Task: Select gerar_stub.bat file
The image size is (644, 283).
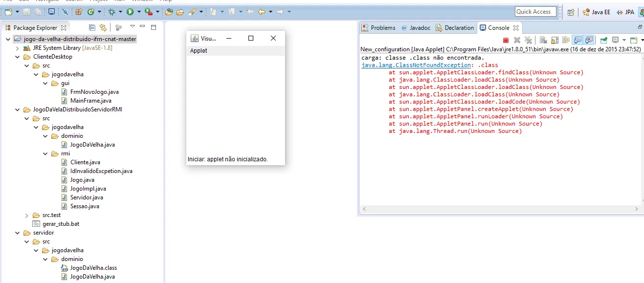Action: click(55, 224)
